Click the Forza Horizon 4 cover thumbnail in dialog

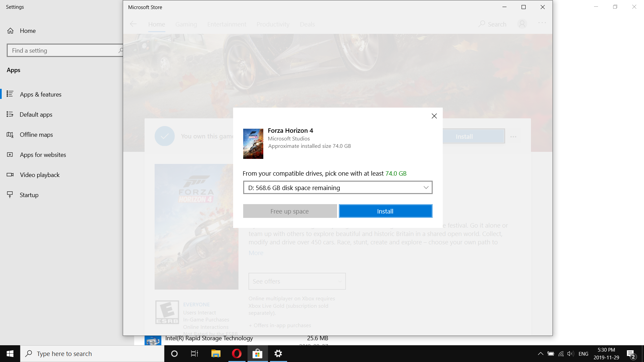253,144
